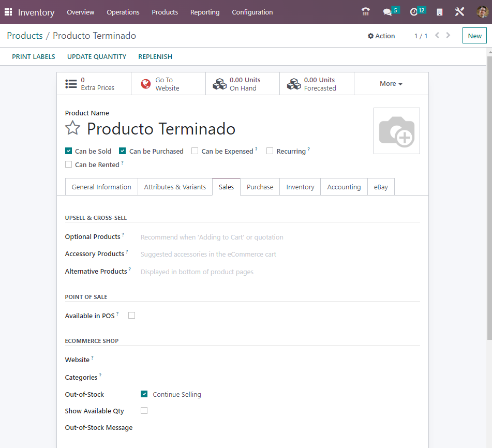This screenshot has height=448, width=492.
Task: Go to previous record arrow
Action: tap(437, 36)
